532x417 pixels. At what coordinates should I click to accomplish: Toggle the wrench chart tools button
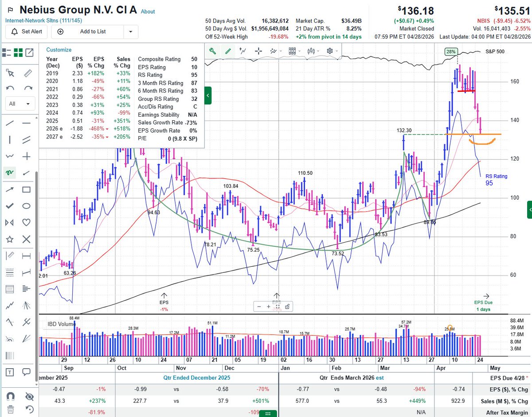click(213, 51)
